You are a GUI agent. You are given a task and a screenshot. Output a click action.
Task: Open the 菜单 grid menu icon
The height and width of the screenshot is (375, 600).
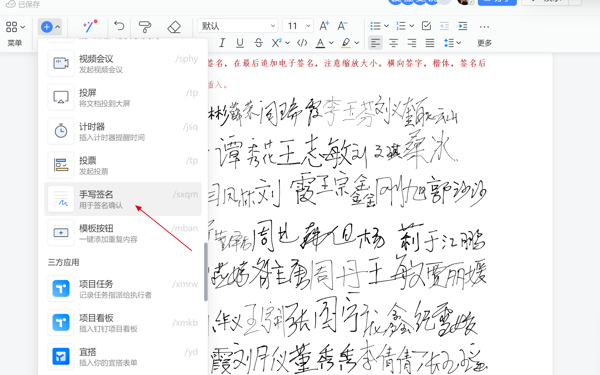[11, 27]
